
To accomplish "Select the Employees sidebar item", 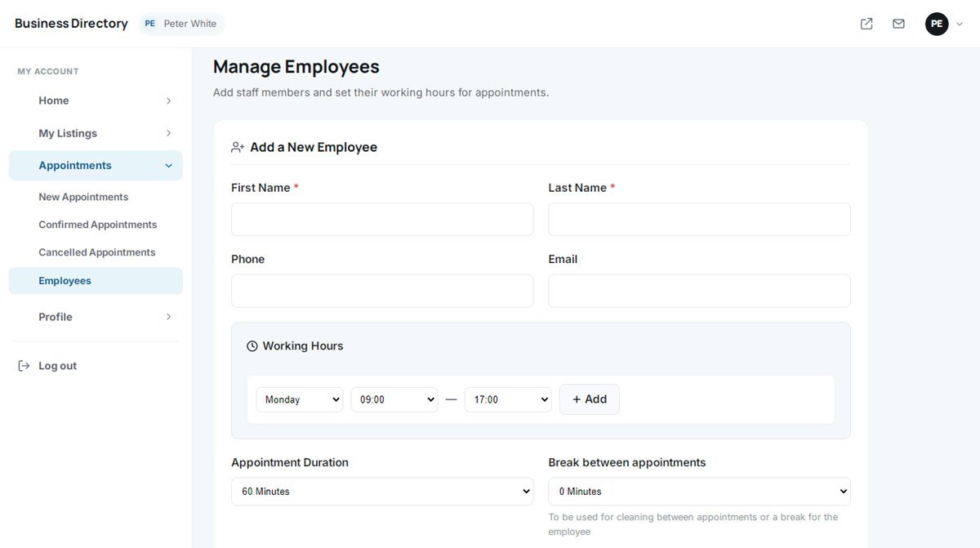I will pos(96,281).
